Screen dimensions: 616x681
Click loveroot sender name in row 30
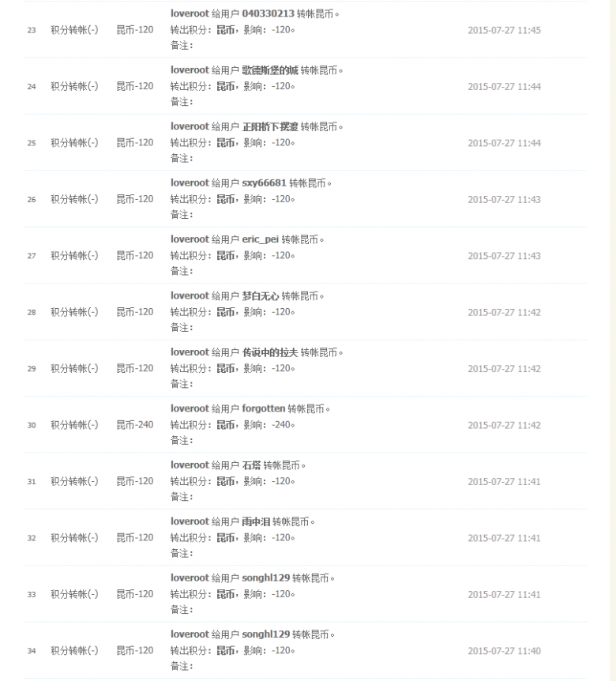(x=190, y=408)
